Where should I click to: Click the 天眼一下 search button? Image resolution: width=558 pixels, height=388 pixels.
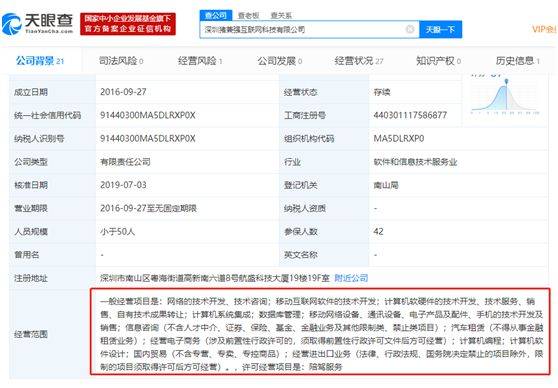(441, 29)
